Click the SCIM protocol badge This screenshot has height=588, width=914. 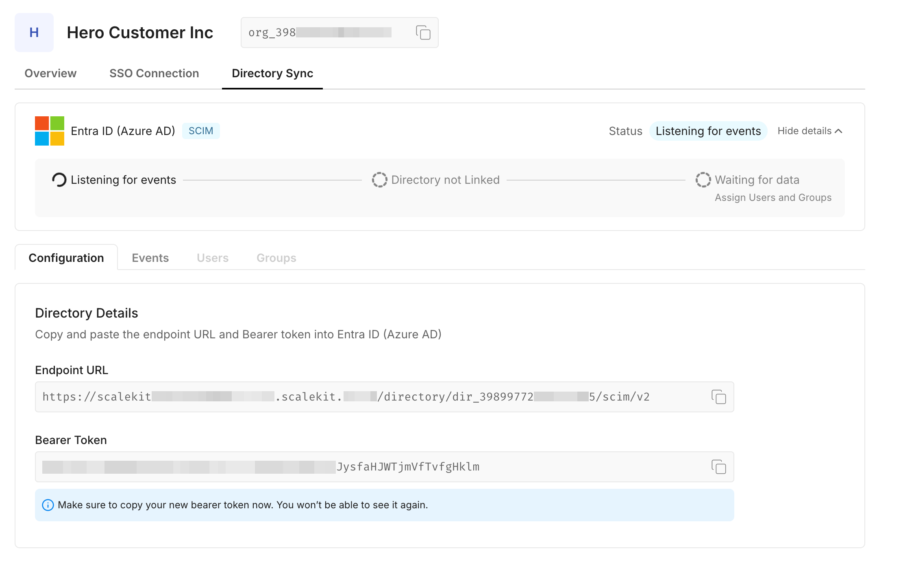(201, 131)
